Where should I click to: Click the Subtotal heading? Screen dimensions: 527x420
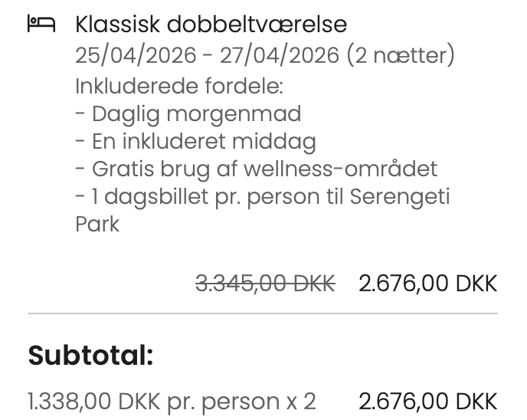coord(90,356)
